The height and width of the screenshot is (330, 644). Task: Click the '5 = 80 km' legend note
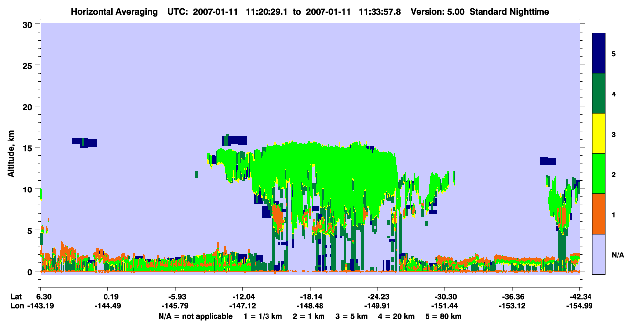(444, 316)
